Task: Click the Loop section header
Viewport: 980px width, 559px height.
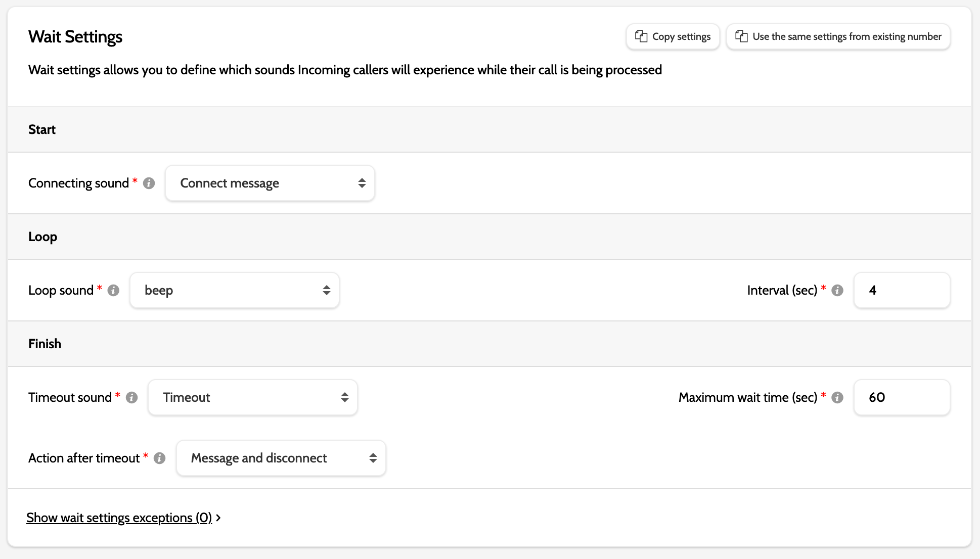Action: tap(42, 237)
